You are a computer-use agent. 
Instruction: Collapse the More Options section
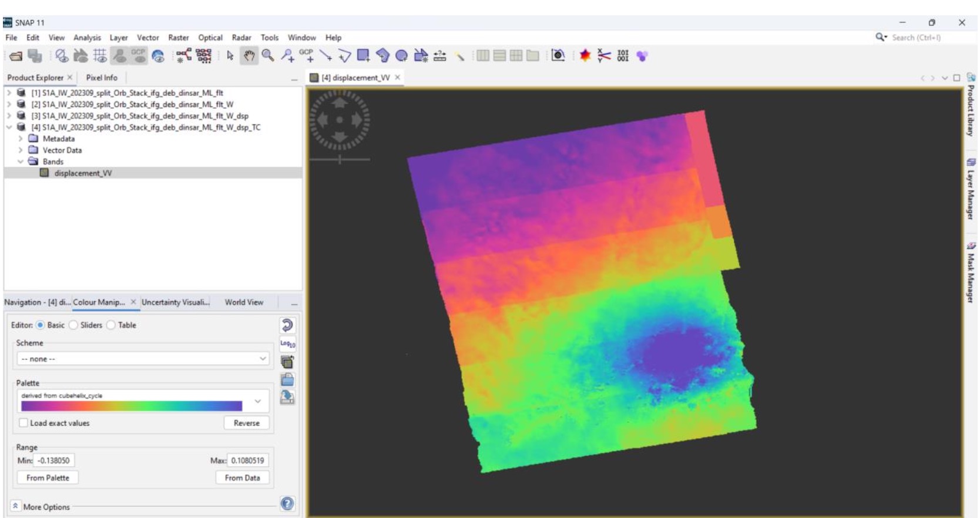pos(15,506)
